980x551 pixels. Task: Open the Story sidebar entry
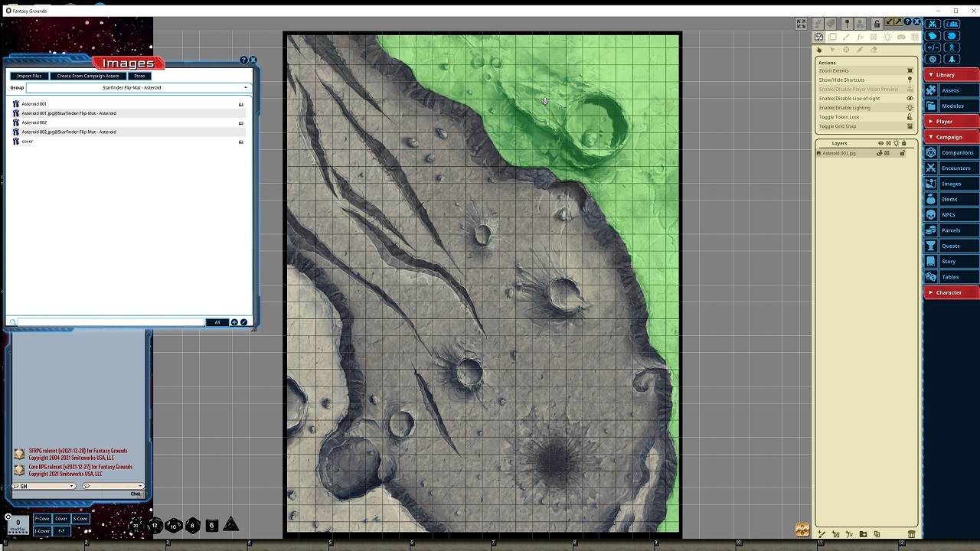click(950, 261)
